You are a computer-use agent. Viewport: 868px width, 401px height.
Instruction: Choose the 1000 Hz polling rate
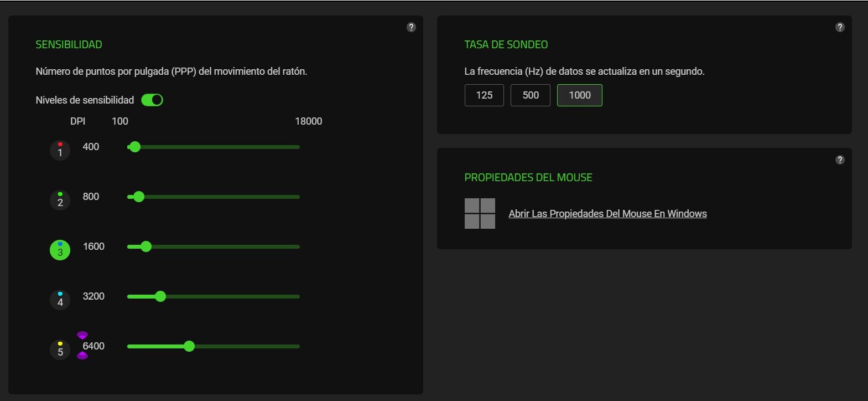(x=579, y=95)
